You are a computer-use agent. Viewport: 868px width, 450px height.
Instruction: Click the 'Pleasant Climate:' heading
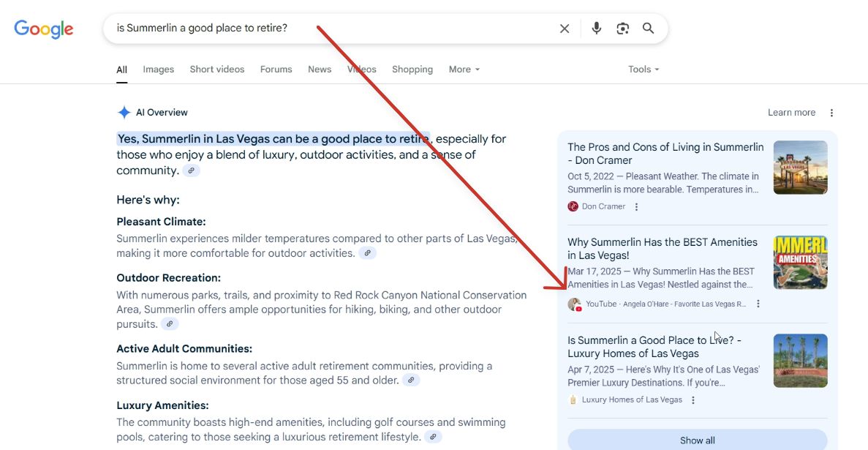pos(161,222)
